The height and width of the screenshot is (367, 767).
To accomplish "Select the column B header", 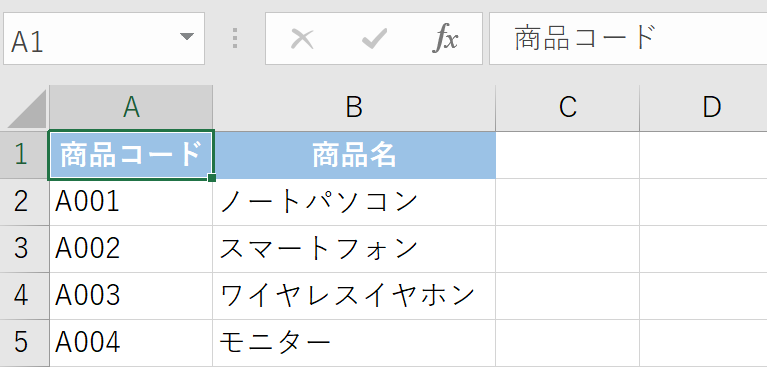I will point(354,108).
